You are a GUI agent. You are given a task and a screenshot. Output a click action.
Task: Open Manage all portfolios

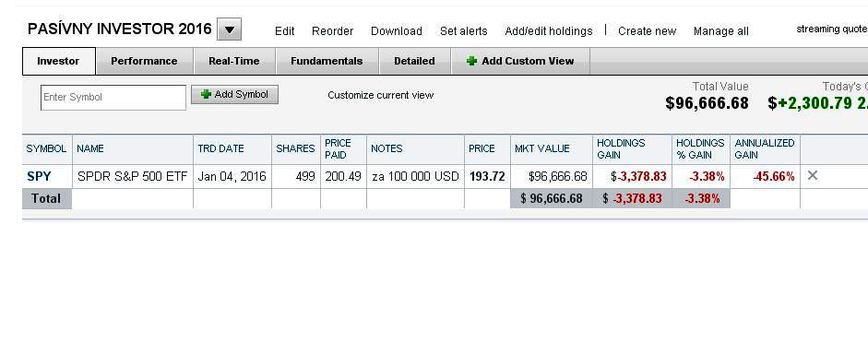coord(720,31)
